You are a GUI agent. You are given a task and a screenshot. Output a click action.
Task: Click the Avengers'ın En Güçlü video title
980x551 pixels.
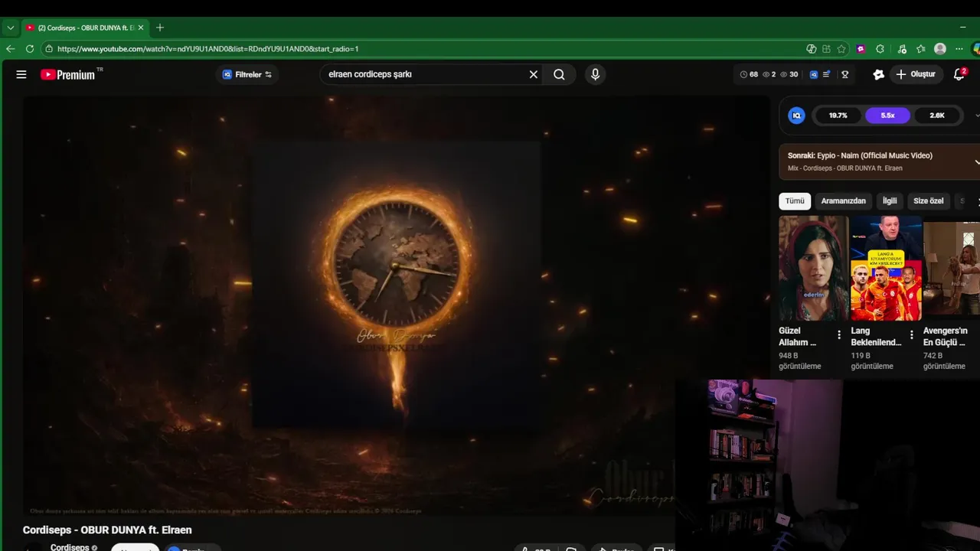click(946, 337)
